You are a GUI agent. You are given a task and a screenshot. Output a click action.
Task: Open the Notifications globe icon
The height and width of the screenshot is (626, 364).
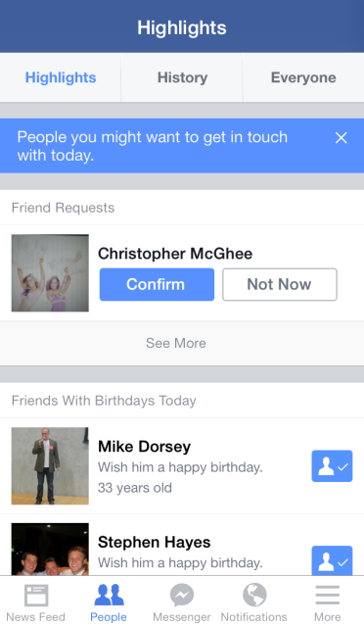click(254, 595)
